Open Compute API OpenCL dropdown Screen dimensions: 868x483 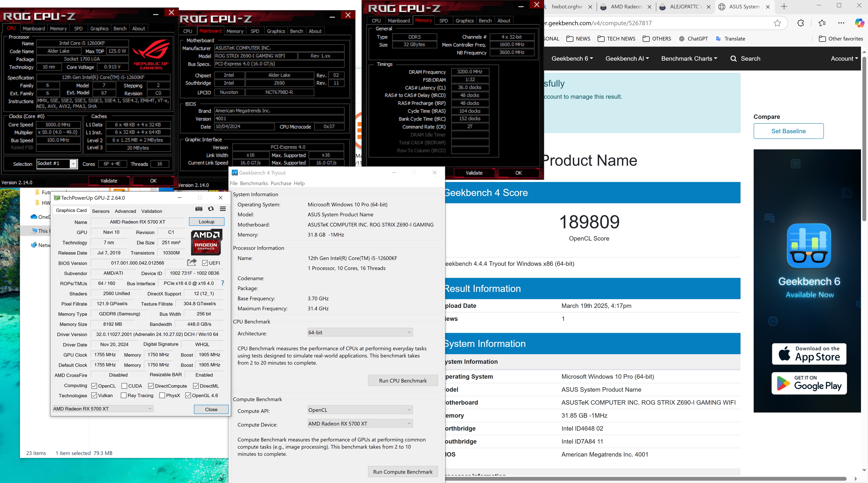360,410
